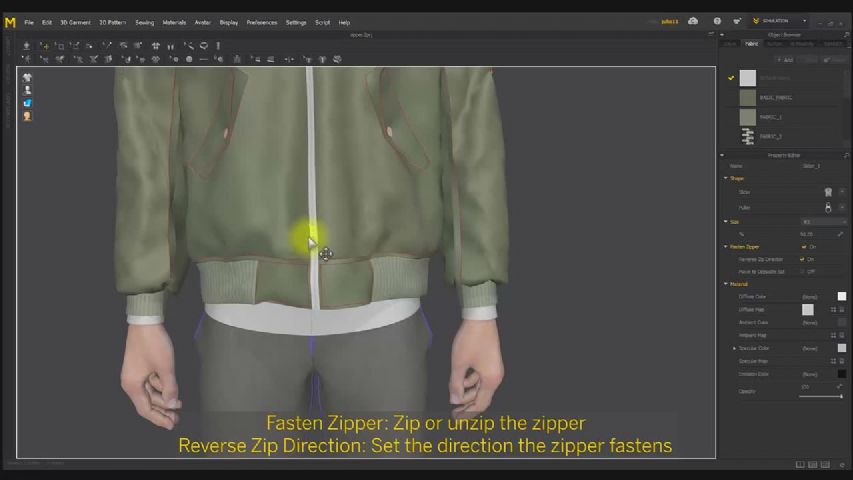Open the Avatar menu
Screen dimensions: 853x480
[x=202, y=22]
